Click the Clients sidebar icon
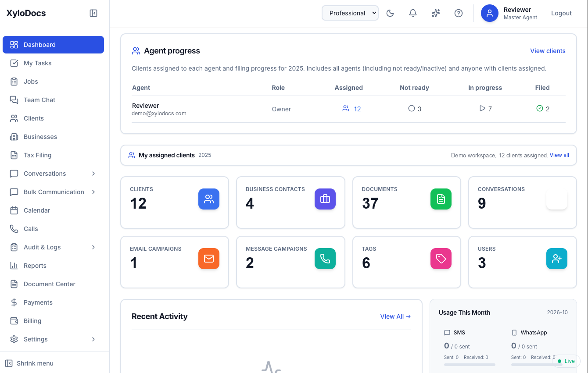Screen dimensions: 588x373 pos(14,118)
